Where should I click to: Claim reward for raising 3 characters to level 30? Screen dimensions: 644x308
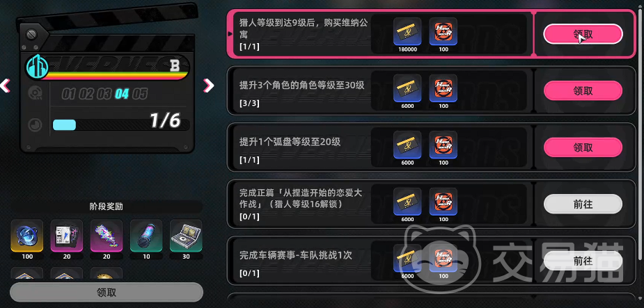(x=583, y=90)
